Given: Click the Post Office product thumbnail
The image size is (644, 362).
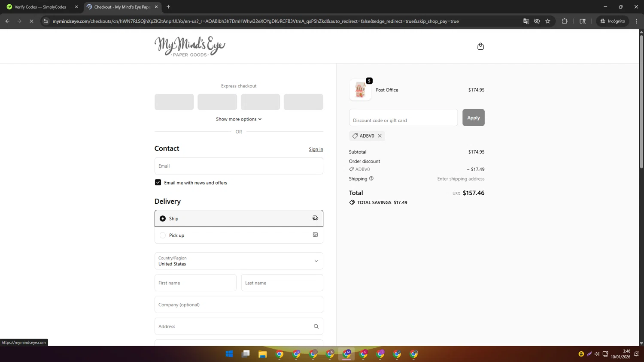Looking at the screenshot, I should [360, 90].
